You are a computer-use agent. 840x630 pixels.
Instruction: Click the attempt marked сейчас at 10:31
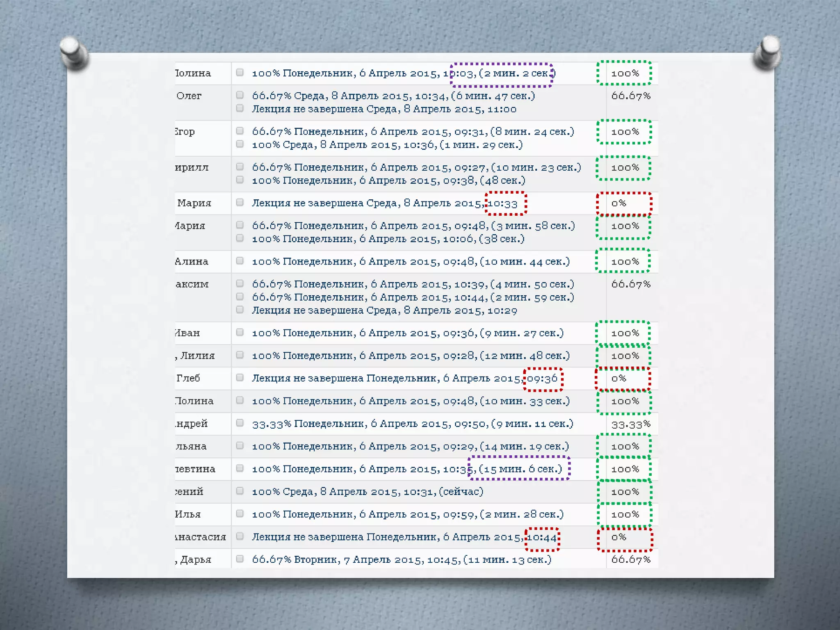tap(367, 491)
